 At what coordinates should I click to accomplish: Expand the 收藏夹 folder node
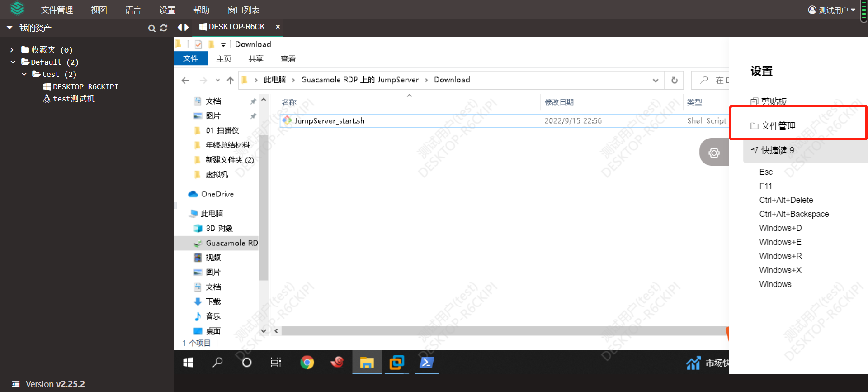(12, 50)
